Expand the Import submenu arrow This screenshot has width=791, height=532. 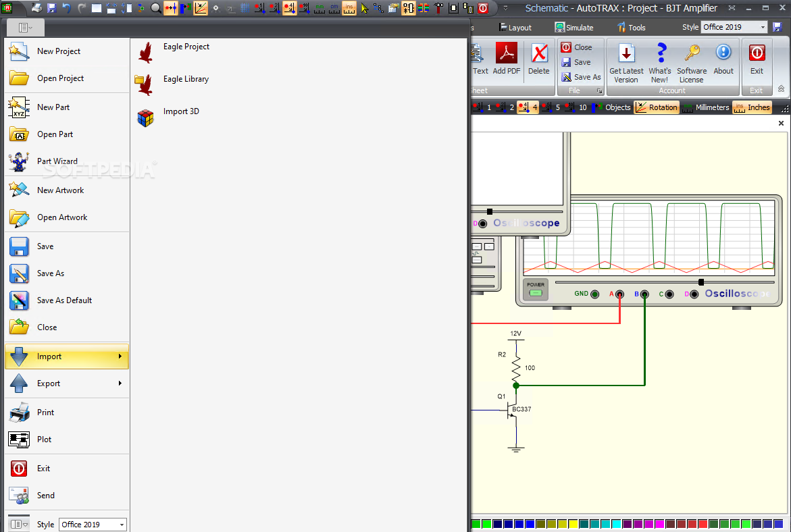[120, 356]
